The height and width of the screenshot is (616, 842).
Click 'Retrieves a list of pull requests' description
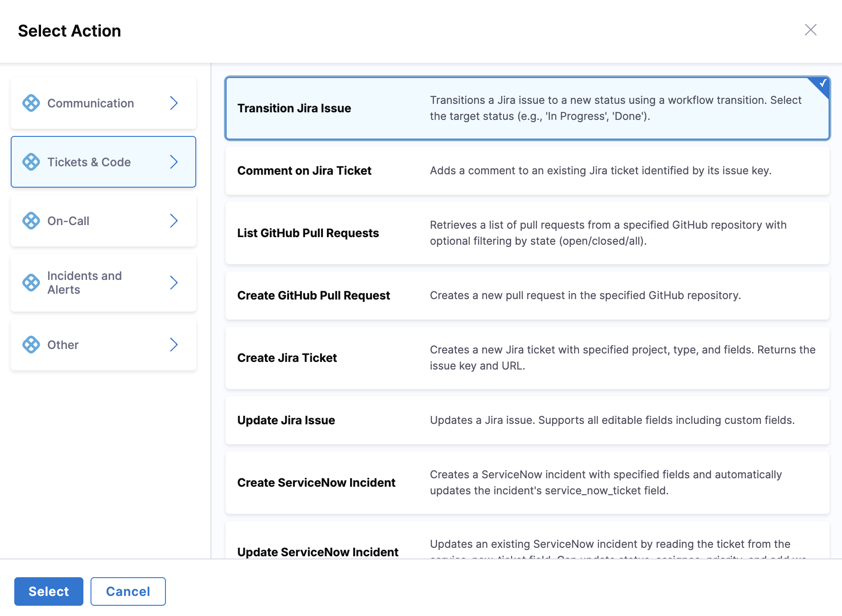(608, 233)
